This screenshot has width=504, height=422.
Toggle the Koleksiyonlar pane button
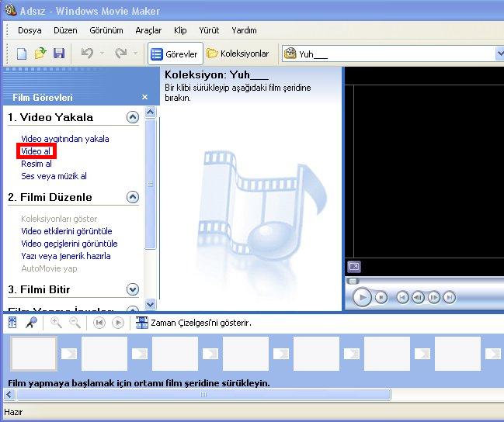click(x=238, y=54)
